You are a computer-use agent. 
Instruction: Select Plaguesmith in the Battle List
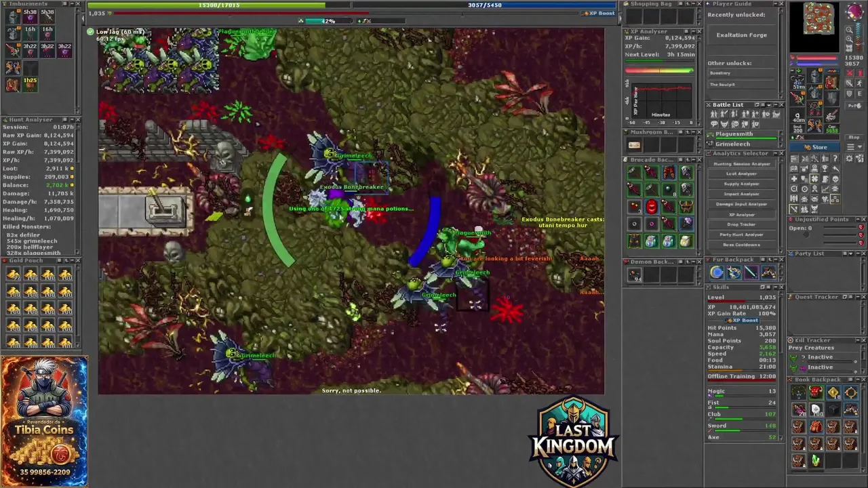point(742,134)
